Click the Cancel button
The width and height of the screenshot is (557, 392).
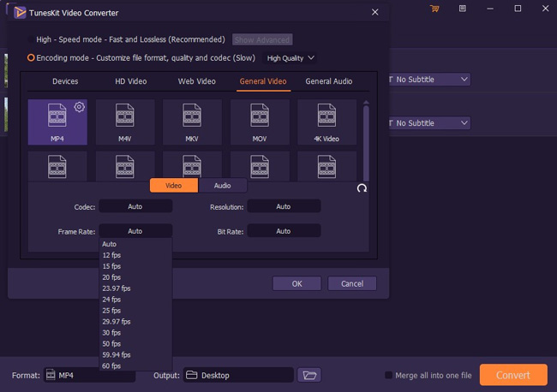(352, 283)
